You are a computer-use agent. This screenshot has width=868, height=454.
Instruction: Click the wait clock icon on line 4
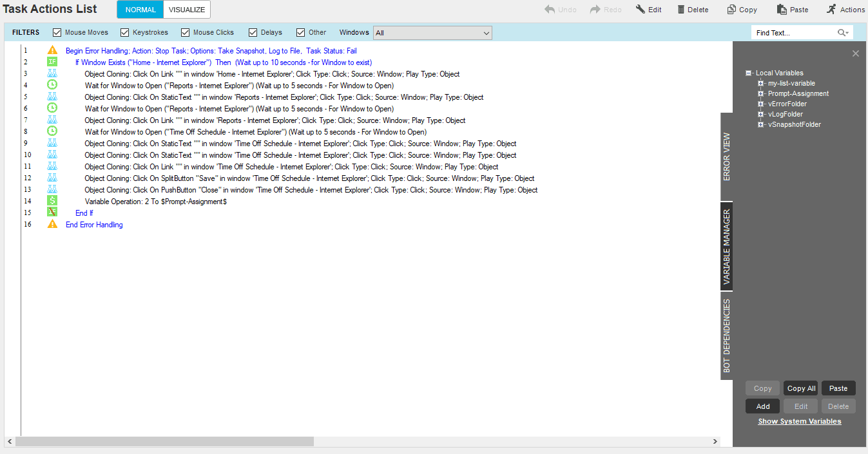[53, 85]
